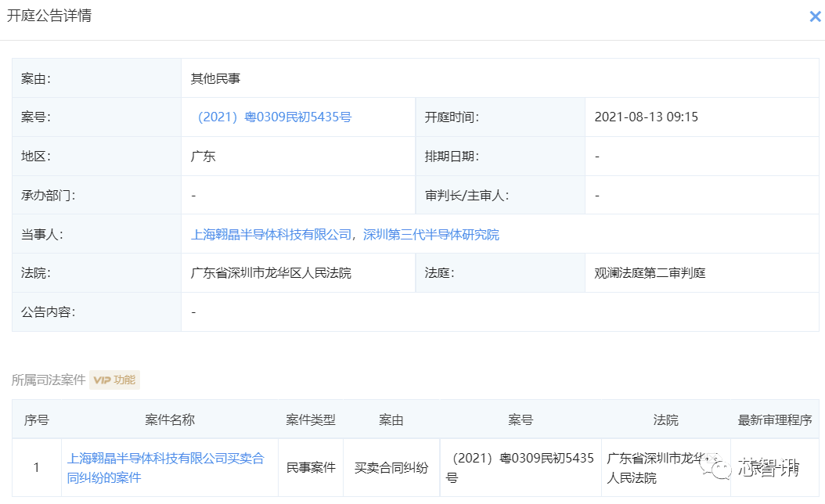Select row number 1 cell
825x504 pixels.
pos(36,468)
